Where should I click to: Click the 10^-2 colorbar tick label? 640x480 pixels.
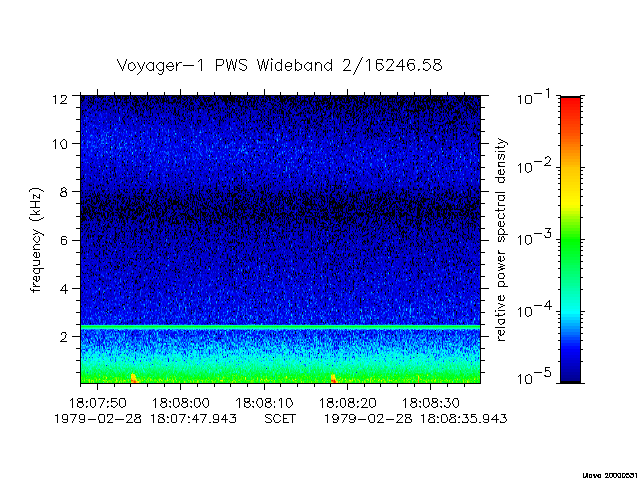pos(534,166)
